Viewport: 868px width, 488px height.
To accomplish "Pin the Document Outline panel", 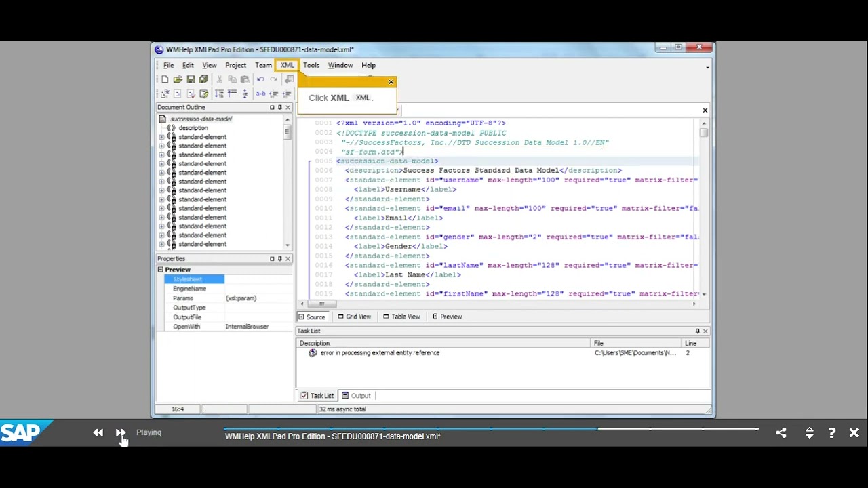I will click(x=279, y=107).
